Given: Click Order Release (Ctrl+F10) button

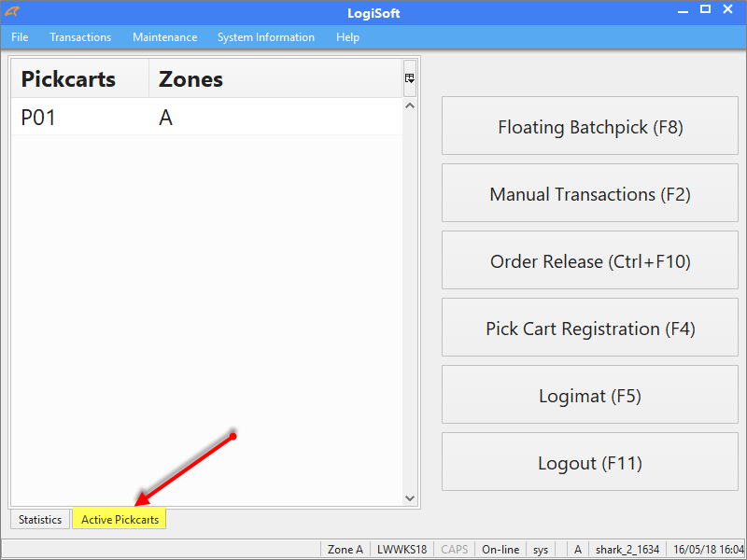Looking at the screenshot, I should 590,260.
